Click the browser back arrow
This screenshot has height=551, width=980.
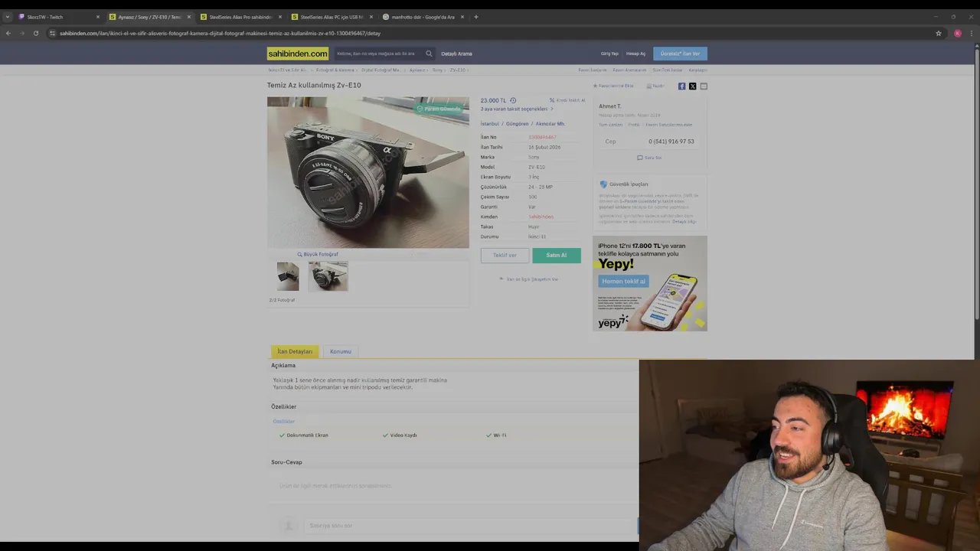point(8,33)
